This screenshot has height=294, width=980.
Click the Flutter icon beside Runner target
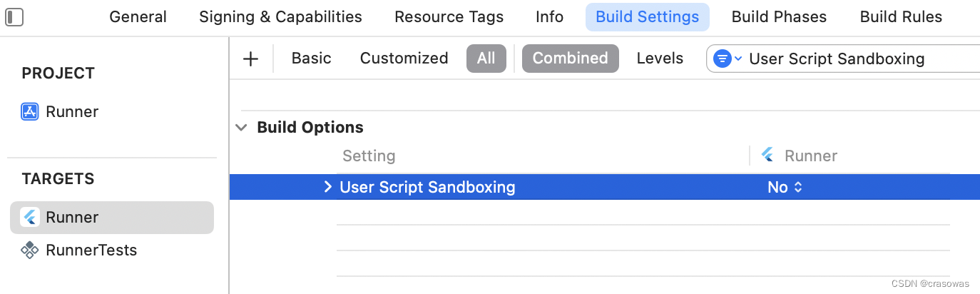pos(29,218)
